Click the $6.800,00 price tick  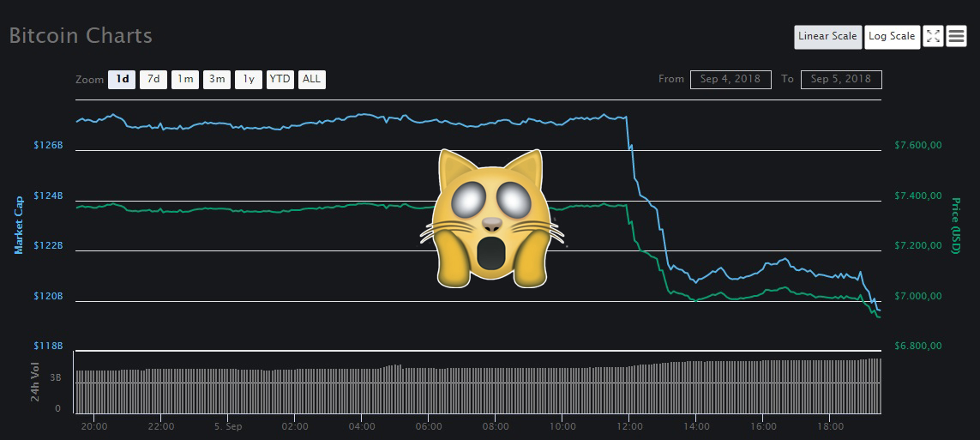tap(917, 346)
